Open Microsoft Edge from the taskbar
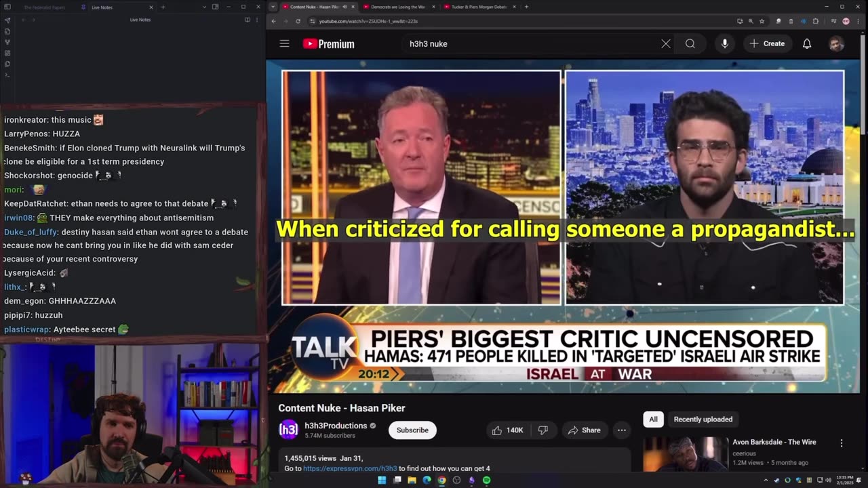Screen dimensions: 868x488 [427, 480]
